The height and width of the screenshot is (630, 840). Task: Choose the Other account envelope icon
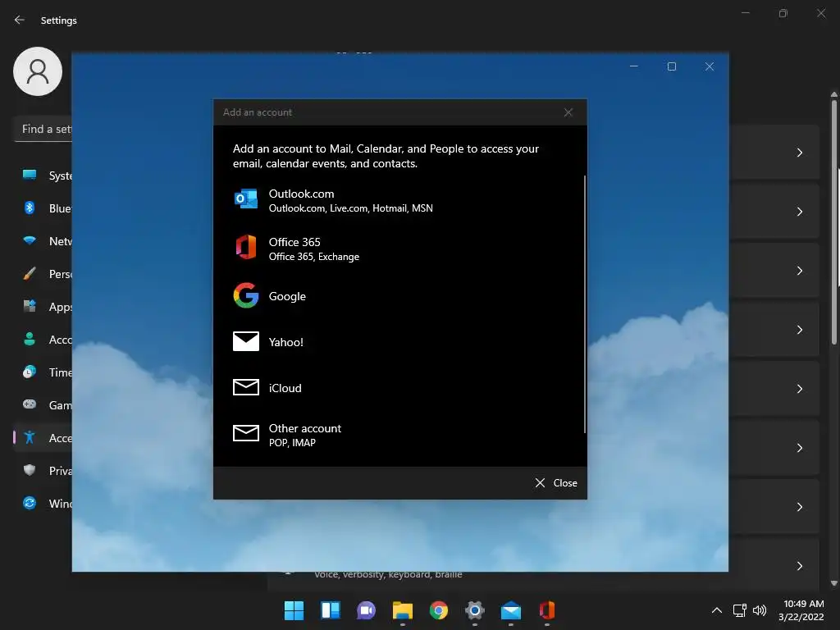click(246, 433)
